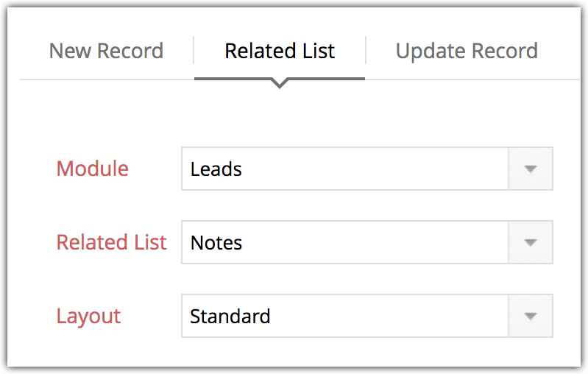This screenshot has height=374, width=588.
Task: Switch to the New Record tab
Action: [x=106, y=52]
